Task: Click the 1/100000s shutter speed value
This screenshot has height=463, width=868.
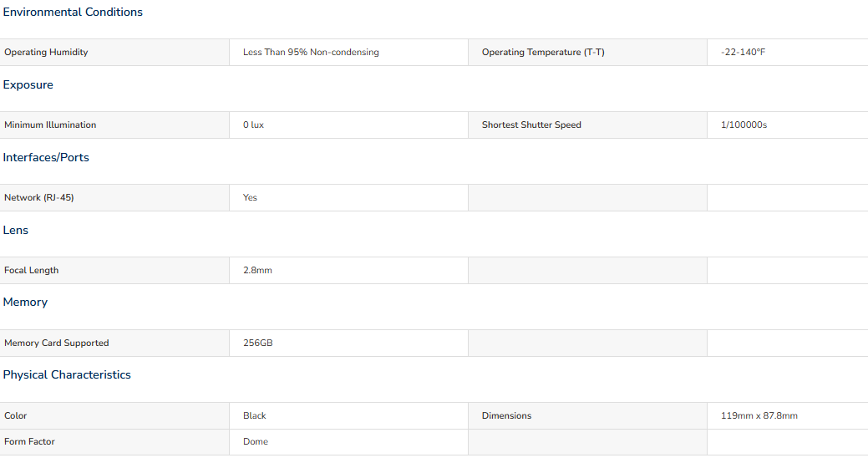Action: (x=744, y=125)
